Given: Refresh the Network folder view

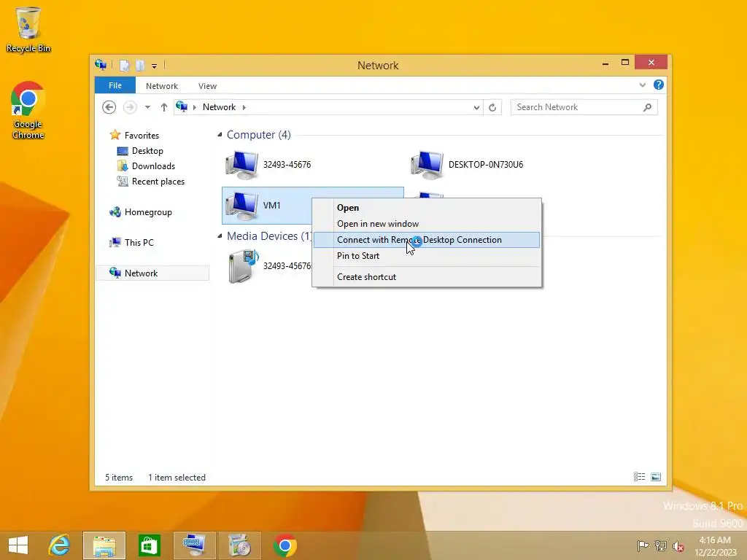Looking at the screenshot, I should click(492, 107).
